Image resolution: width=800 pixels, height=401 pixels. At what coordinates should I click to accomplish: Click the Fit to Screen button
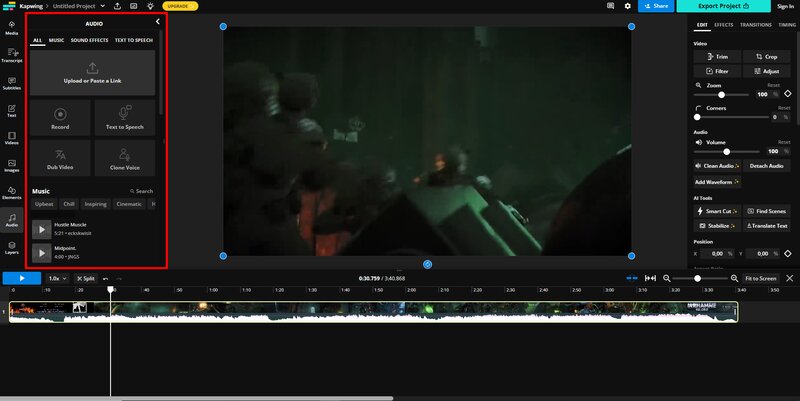point(760,279)
